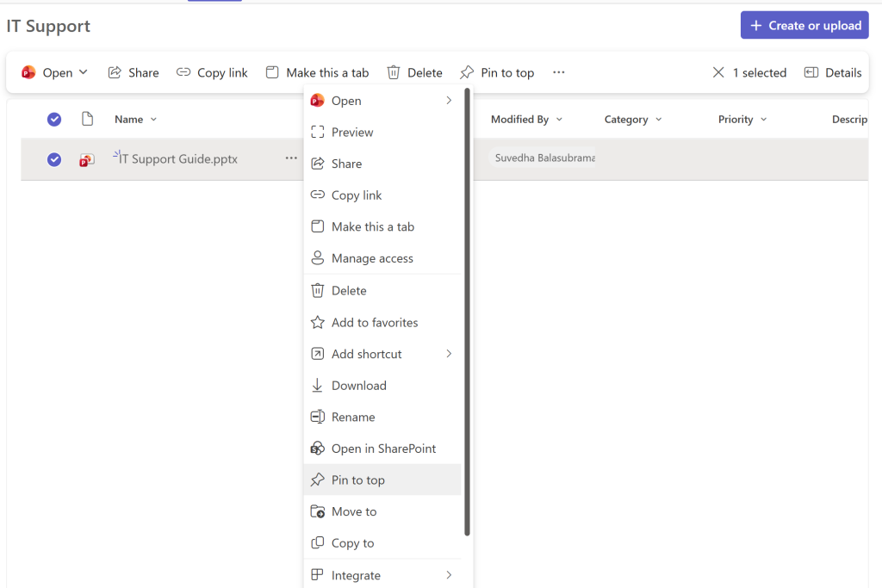The height and width of the screenshot is (588, 882).
Task: Click the Share icon in the toolbar
Action: 115,72
